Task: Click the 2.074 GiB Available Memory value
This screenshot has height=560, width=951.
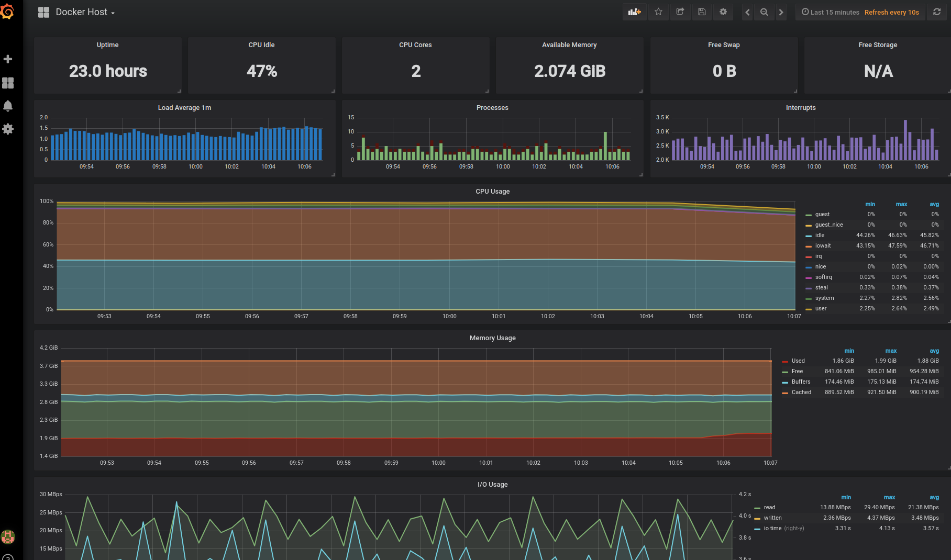Action: (x=570, y=71)
